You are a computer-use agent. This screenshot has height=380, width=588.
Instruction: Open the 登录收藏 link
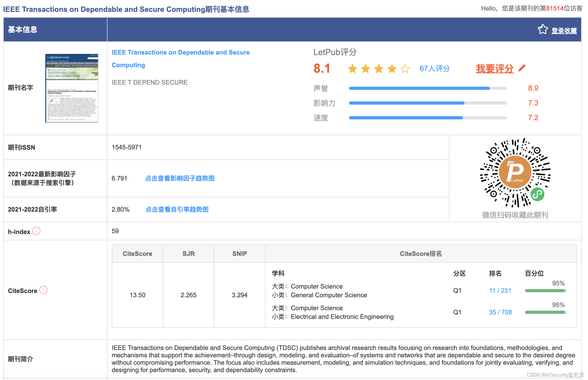tap(564, 30)
